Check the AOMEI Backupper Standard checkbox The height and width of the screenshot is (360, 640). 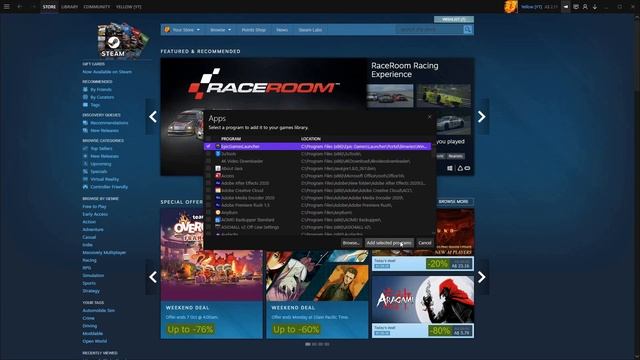coord(209,220)
